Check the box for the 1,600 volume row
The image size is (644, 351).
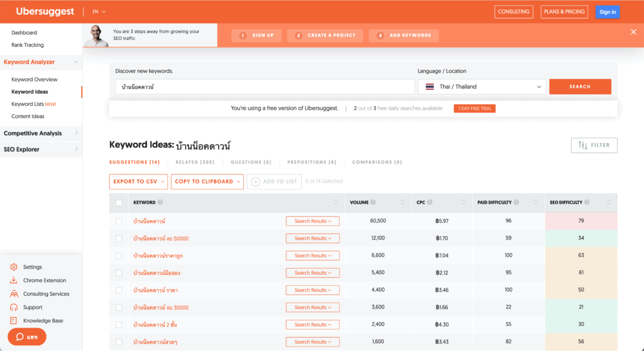pyautogui.click(x=119, y=342)
